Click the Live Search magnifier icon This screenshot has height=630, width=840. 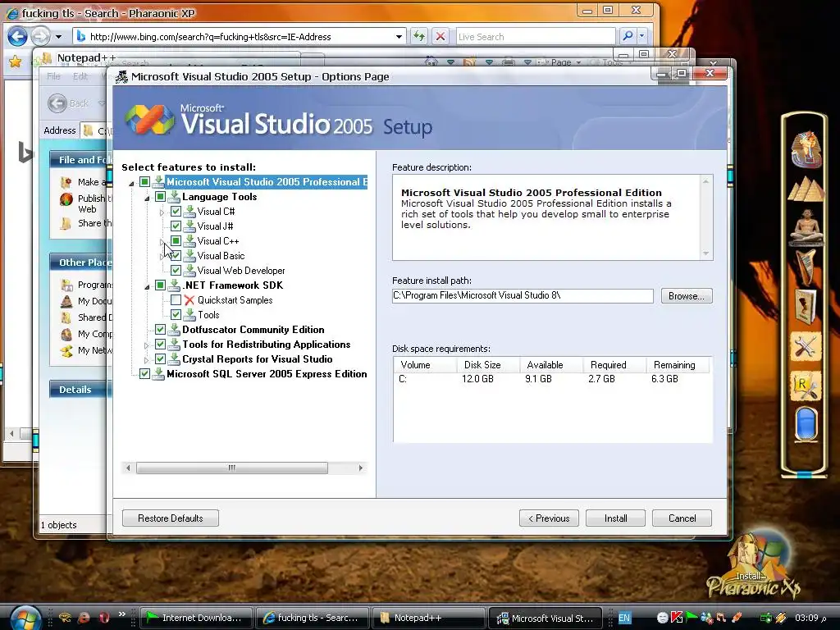(x=627, y=36)
